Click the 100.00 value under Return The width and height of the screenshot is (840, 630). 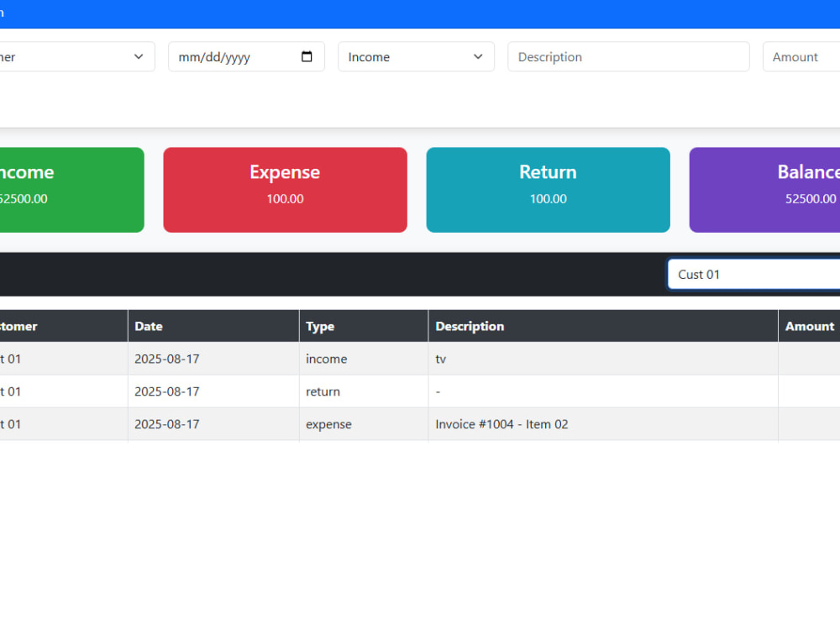[x=548, y=199]
